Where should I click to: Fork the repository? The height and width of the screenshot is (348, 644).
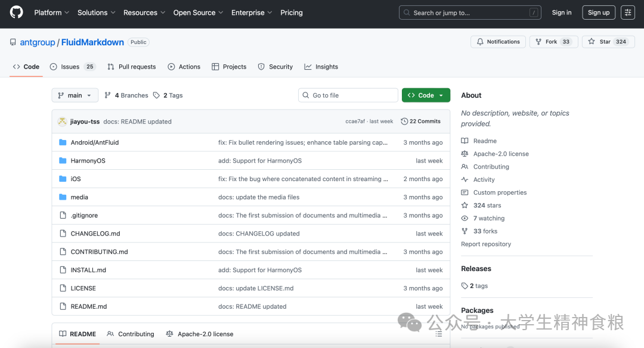pyautogui.click(x=553, y=42)
